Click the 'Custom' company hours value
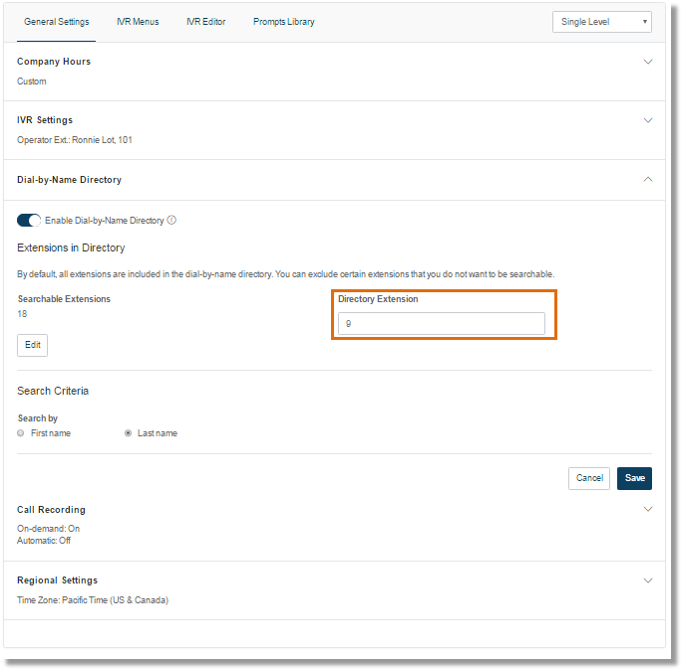 click(x=31, y=81)
